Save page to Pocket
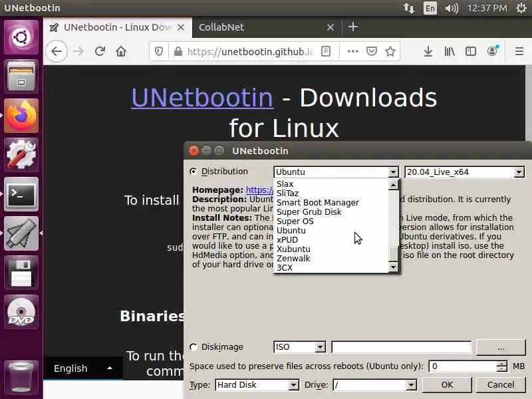This screenshot has width=532, height=399. click(x=372, y=52)
